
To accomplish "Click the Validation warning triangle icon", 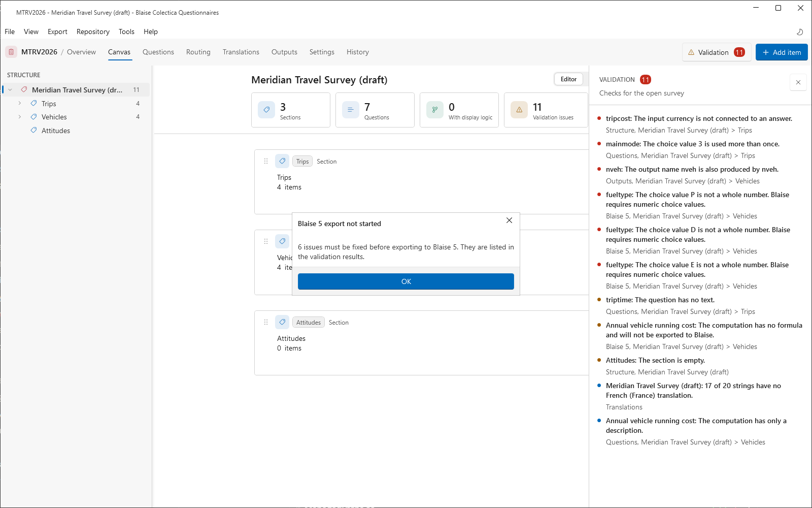I will tap(691, 52).
